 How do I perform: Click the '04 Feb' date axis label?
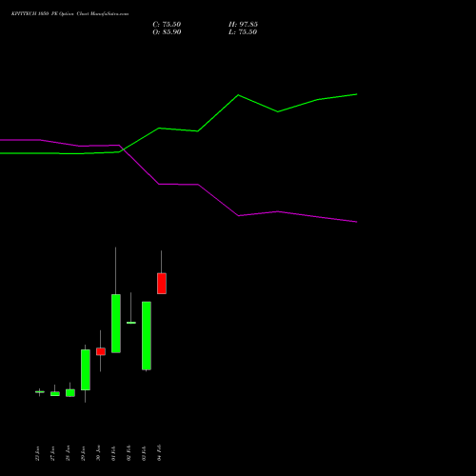point(159,453)
